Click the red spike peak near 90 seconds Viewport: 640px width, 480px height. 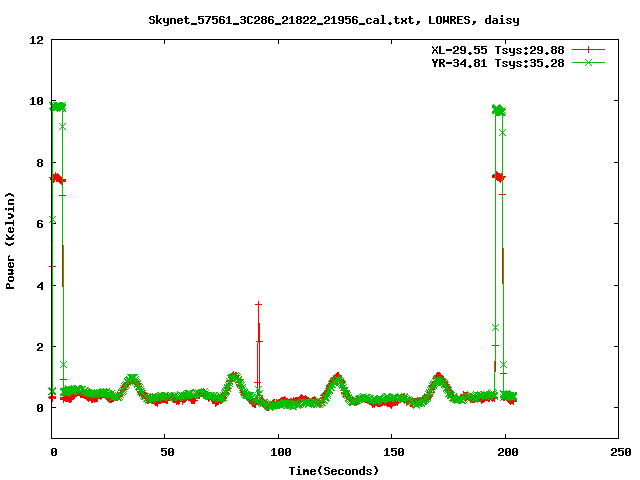click(258, 304)
